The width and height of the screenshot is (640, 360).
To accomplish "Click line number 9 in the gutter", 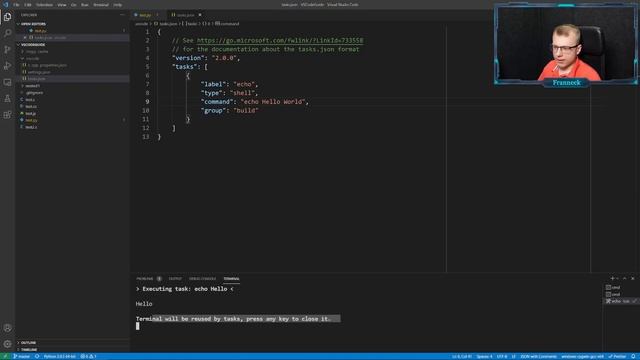I will (147, 102).
